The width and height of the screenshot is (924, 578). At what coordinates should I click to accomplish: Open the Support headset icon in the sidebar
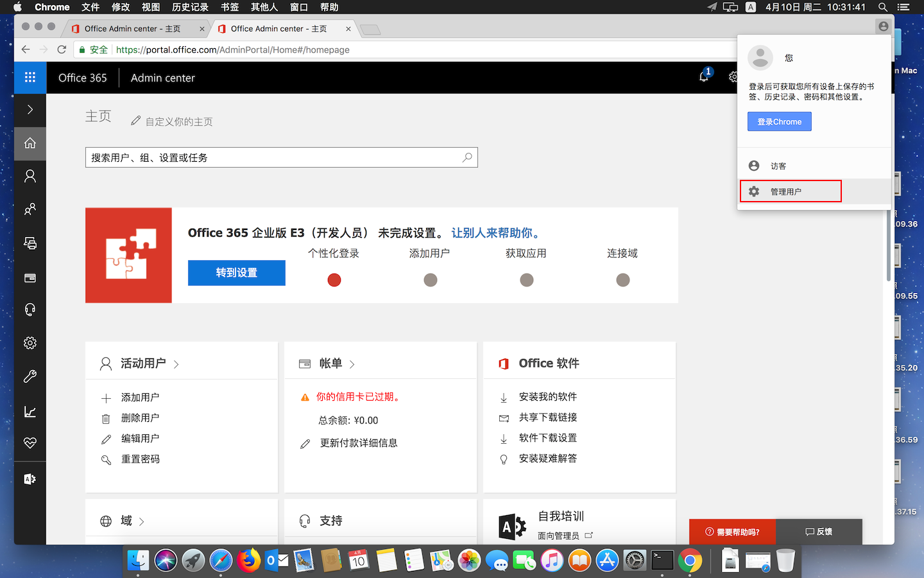point(30,310)
